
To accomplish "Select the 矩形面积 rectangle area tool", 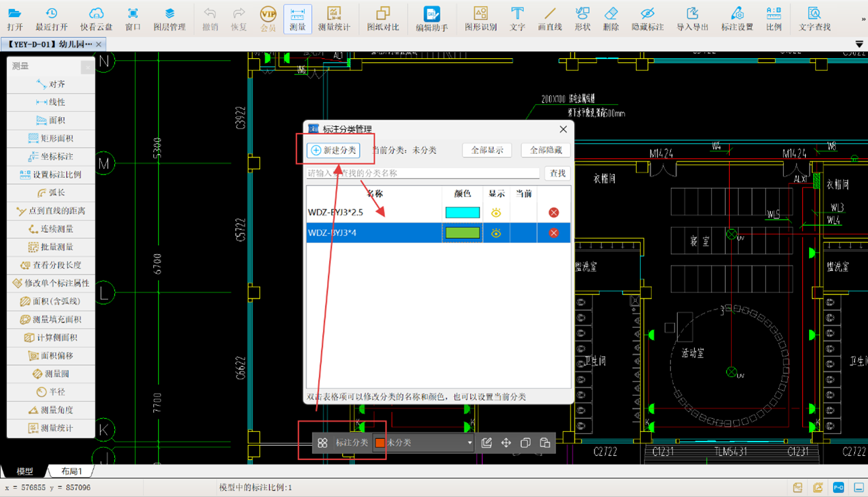I will pyautogui.click(x=51, y=138).
